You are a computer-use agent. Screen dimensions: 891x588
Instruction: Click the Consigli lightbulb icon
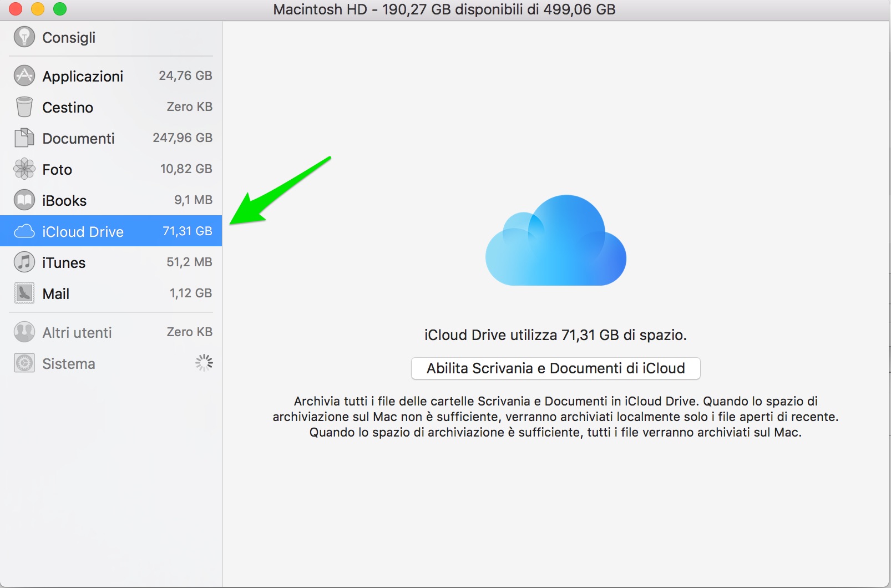pos(24,37)
